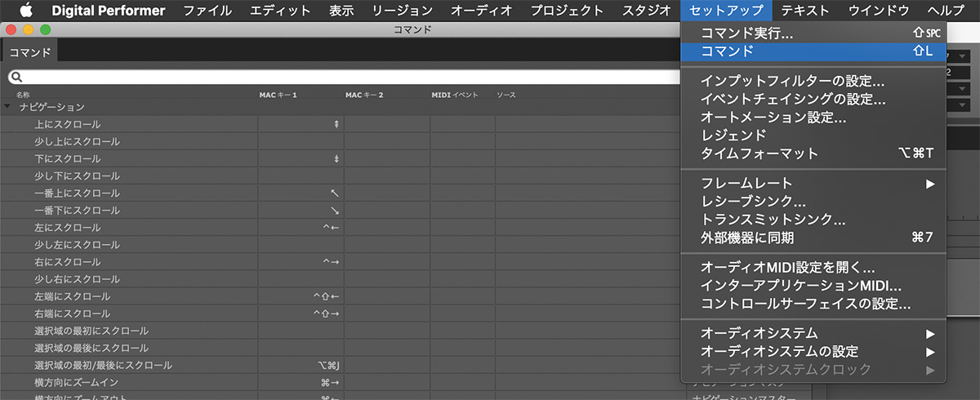Select the コマンド tab in the Commands window
Image resolution: width=980 pixels, height=400 pixels.
pyautogui.click(x=29, y=51)
